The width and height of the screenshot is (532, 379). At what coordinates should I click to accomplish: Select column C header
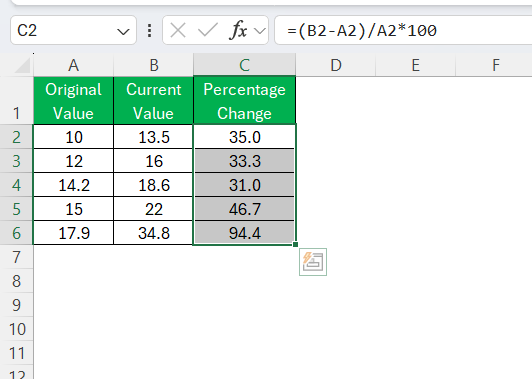[244, 65]
